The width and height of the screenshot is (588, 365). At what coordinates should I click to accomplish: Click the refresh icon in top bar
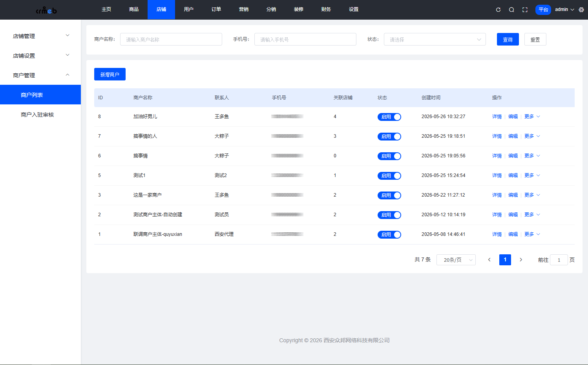pyautogui.click(x=498, y=10)
